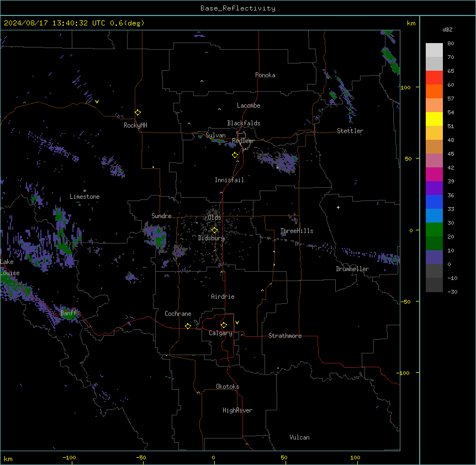Click the Banff label
This screenshot has width=476, height=465.
pos(68,313)
